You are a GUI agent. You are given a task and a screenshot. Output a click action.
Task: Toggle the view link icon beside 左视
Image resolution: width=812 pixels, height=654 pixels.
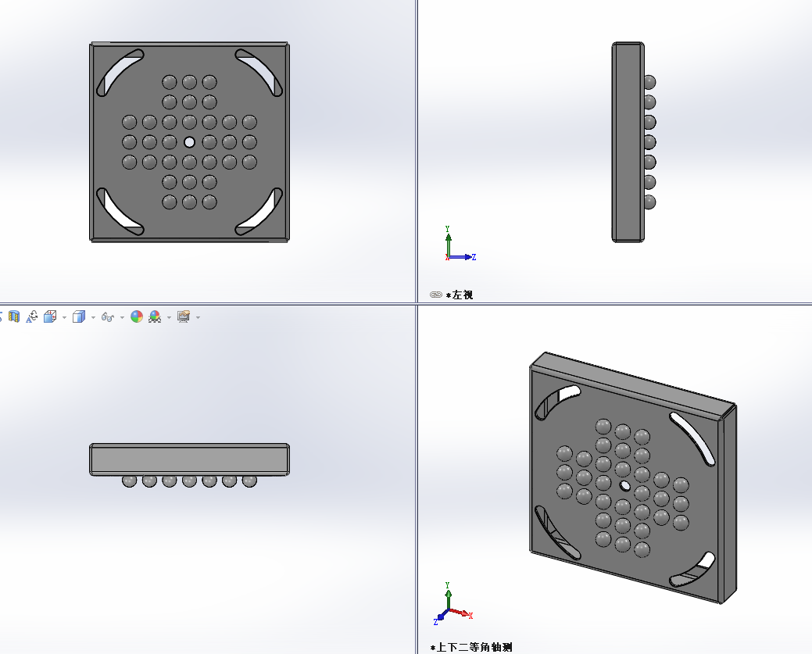[x=435, y=295]
